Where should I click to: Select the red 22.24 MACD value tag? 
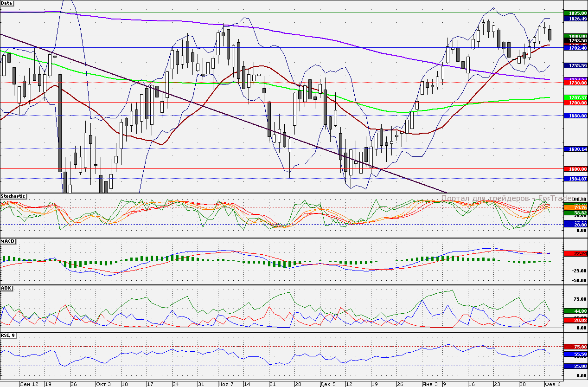pos(575,253)
